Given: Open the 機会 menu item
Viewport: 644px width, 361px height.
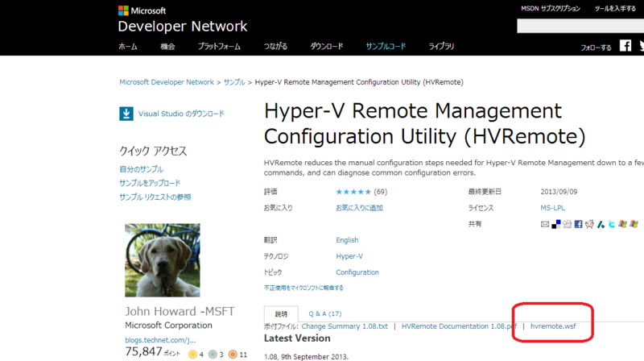Looking at the screenshot, I should [x=167, y=47].
